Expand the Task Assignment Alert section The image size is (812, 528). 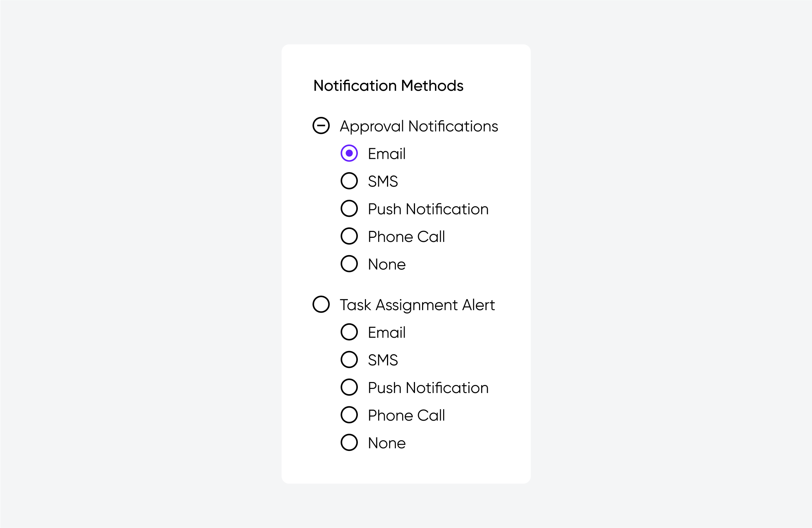pos(322,305)
